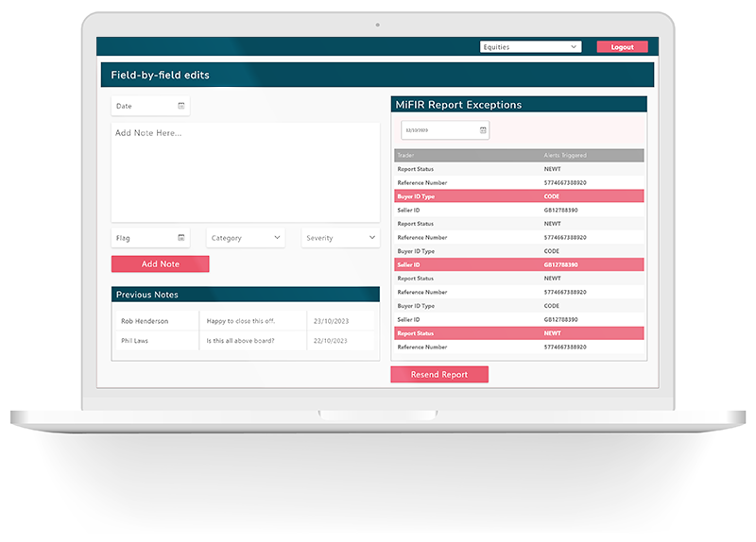Click the Resend Report button
Screen dimensions: 756x542
[439, 375]
